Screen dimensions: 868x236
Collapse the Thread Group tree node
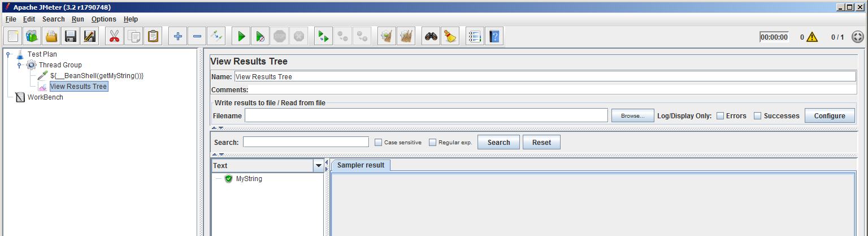(19, 65)
